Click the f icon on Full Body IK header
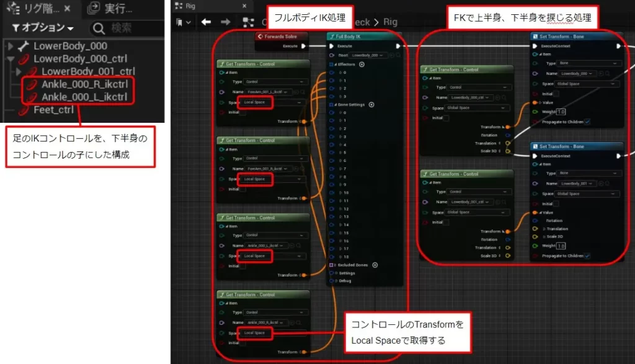The height and width of the screenshot is (364, 635). [x=333, y=36]
